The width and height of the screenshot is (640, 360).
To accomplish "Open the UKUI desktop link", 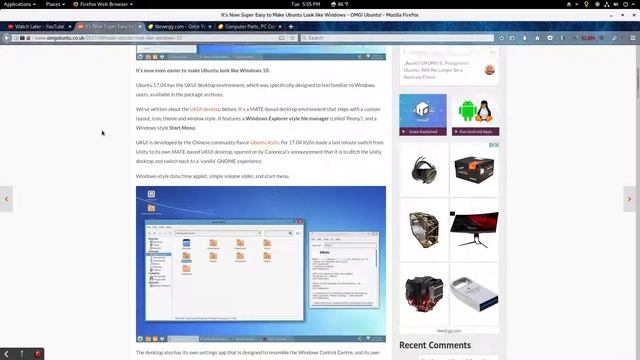I will pyautogui.click(x=205, y=109).
